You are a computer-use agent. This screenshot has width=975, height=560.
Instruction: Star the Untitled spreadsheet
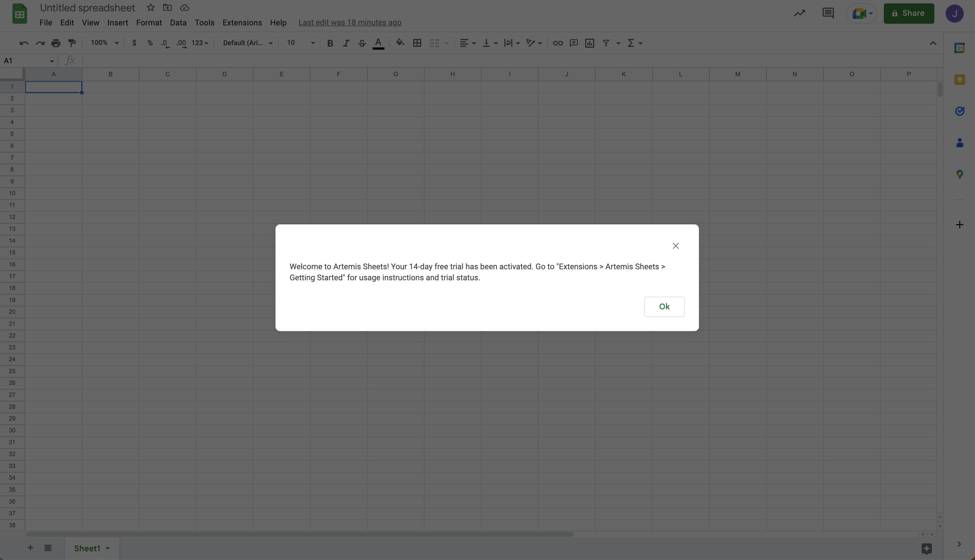150,8
